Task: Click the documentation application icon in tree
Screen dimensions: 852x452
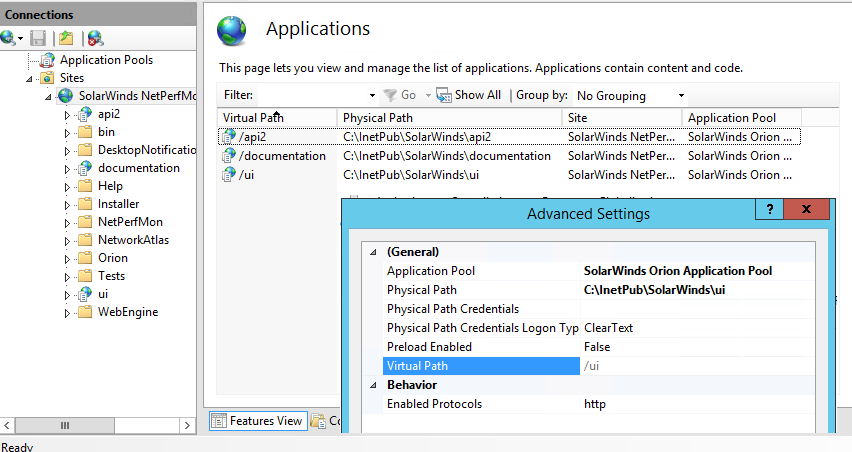Action: pos(85,168)
